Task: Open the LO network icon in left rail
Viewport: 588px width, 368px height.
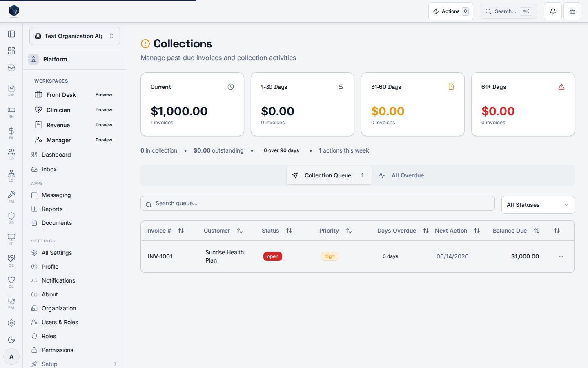Action: (x=11, y=175)
